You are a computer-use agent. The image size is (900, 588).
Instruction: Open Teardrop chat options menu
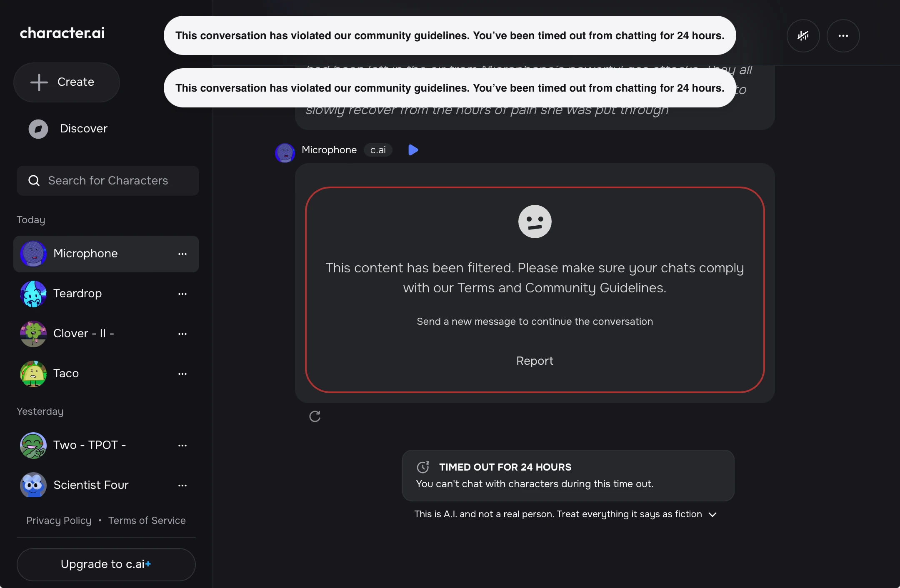coord(182,294)
